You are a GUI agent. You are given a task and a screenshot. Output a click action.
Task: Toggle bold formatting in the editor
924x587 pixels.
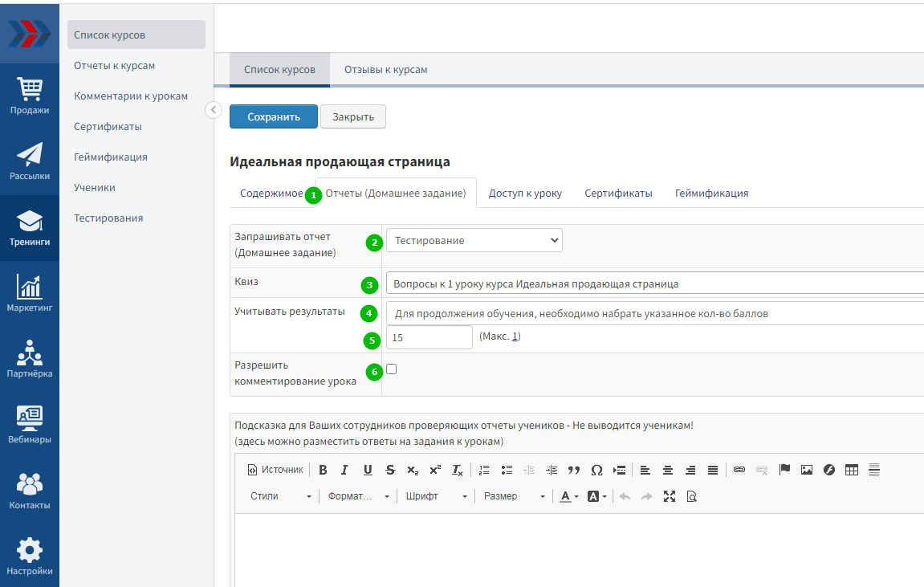(323, 470)
